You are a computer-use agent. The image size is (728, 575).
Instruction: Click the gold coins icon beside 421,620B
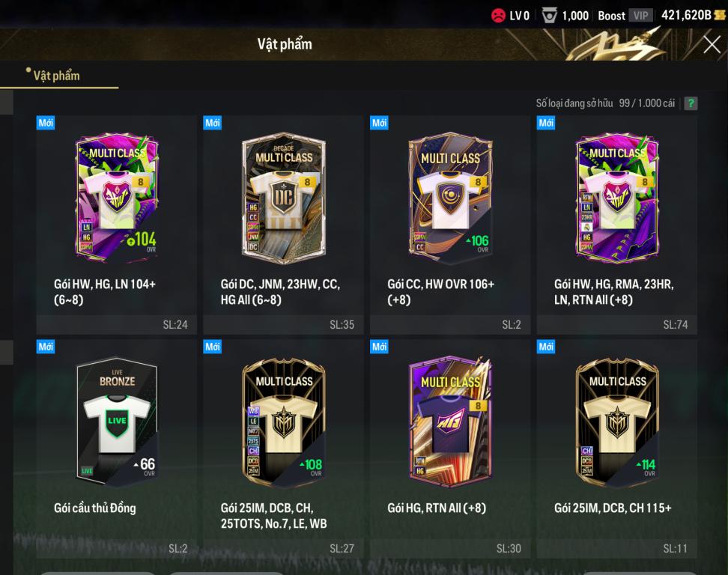[719, 15]
